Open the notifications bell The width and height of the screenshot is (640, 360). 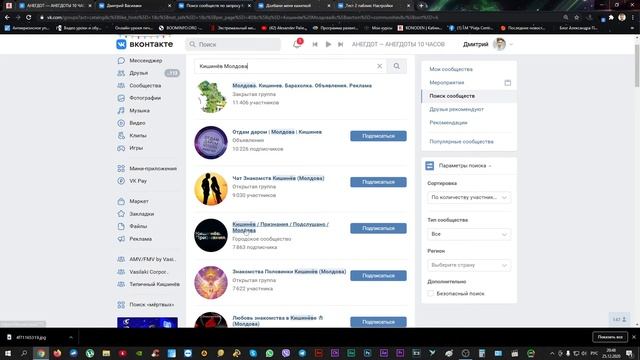coord(297,44)
